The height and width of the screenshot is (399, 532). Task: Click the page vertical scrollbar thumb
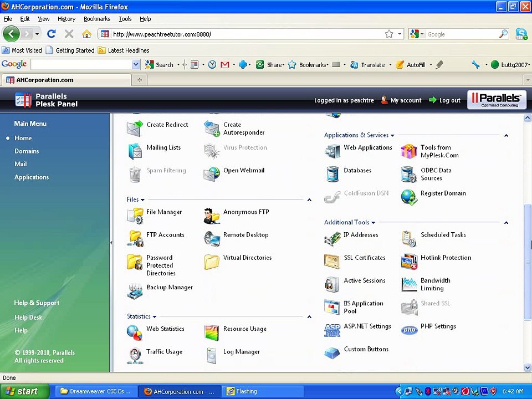(x=527, y=262)
